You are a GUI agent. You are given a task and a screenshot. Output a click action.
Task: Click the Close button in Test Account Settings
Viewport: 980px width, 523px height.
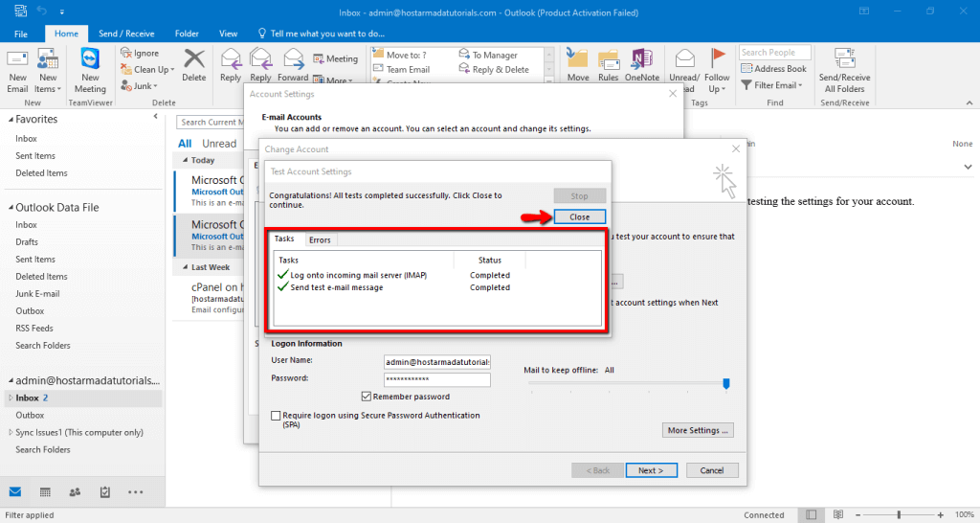(x=579, y=217)
